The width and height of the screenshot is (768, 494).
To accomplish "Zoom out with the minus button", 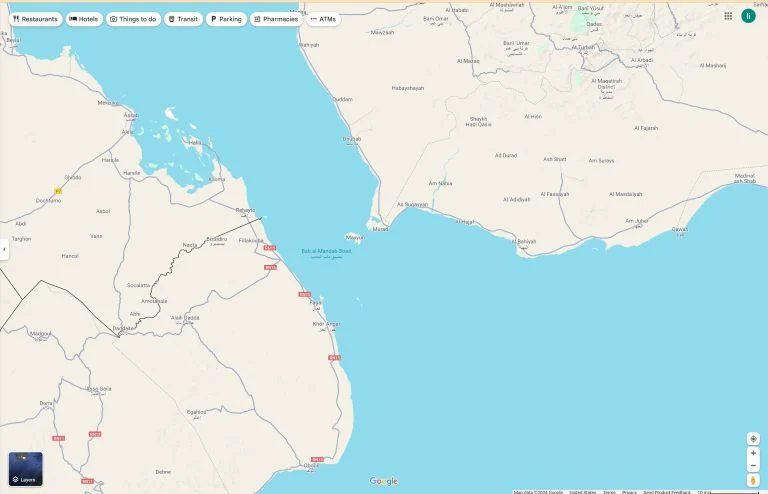I will pos(753,466).
